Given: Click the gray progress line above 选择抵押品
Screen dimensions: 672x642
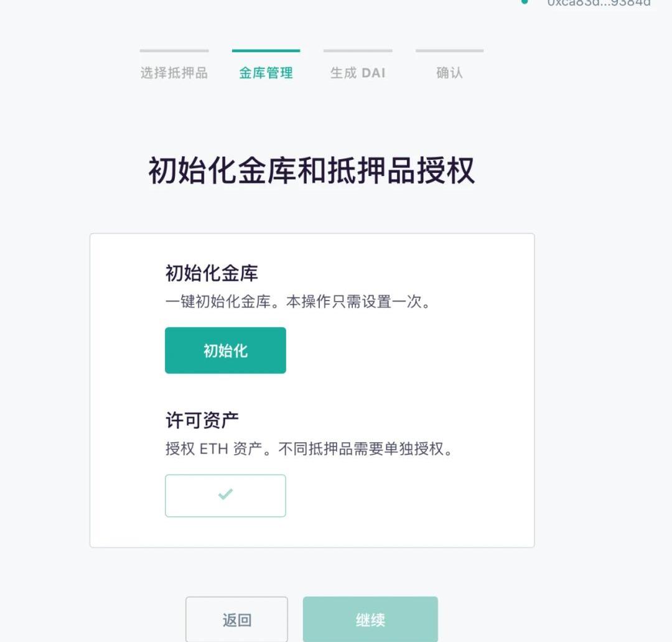Looking at the screenshot, I should click(x=174, y=50).
